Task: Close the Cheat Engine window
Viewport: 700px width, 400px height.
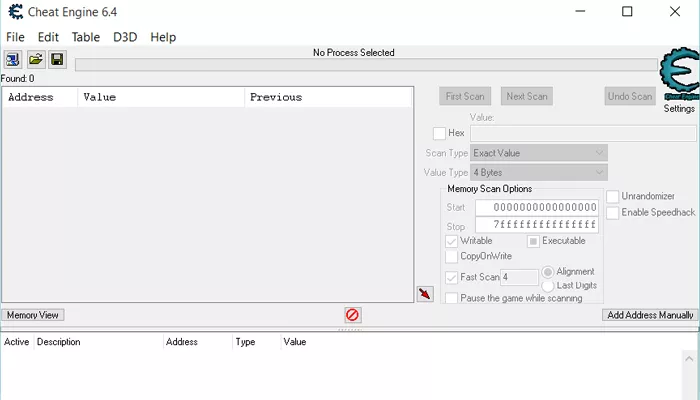Action: (x=675, y=11)
